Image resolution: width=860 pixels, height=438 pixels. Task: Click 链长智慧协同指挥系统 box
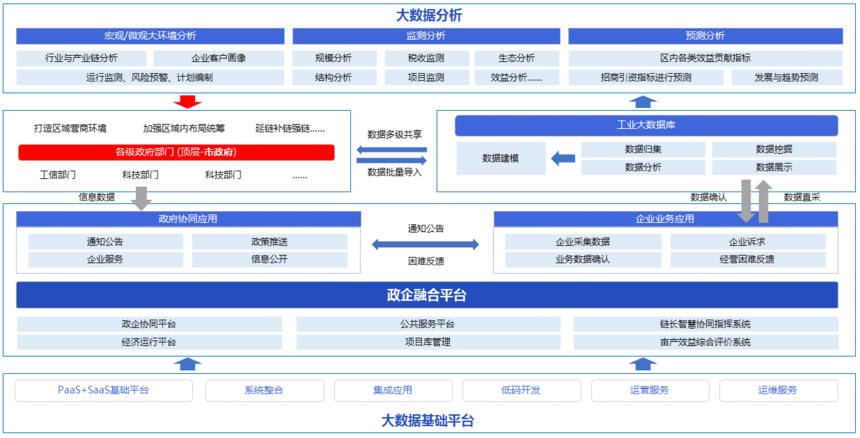pyautogui.click(x=705, y=324)
